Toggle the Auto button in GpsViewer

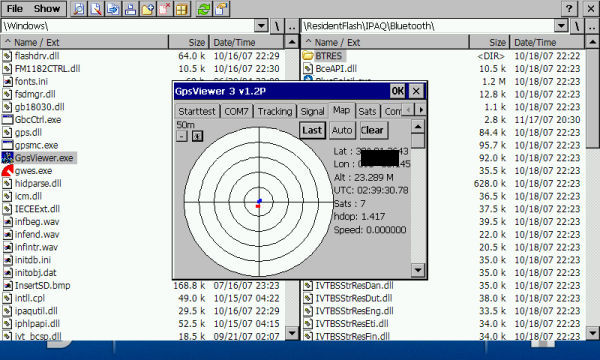tap(342, 130)
